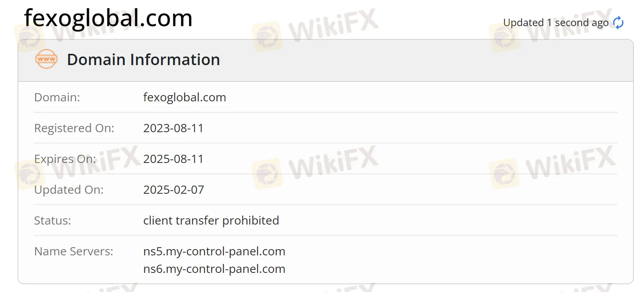Image resolution: width=644 pixels, height=292 pixels.
Task: Click the Updated On date 2025-02-07
Action: 174,189
